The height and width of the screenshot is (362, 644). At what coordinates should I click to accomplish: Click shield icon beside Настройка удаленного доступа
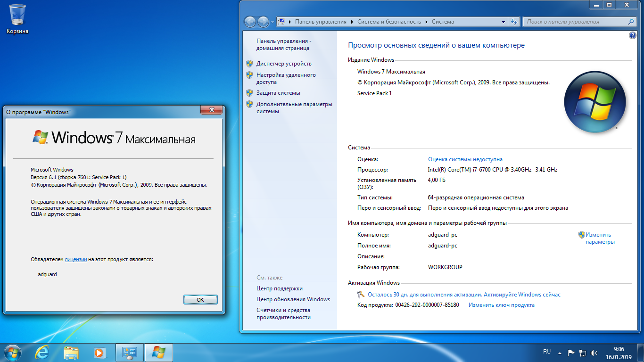[x=249, y=75]
